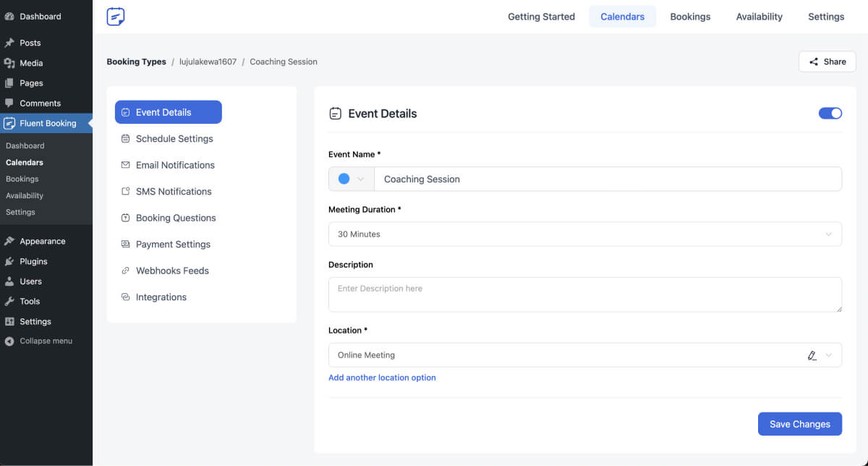Click the Collapse menu arrow icon
Viewport: 868px width, 466px height.
coord(9,341)
